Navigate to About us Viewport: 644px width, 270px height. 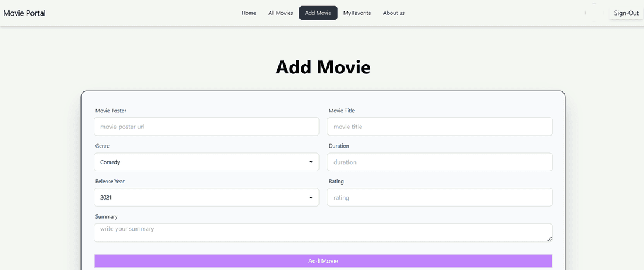394,13
